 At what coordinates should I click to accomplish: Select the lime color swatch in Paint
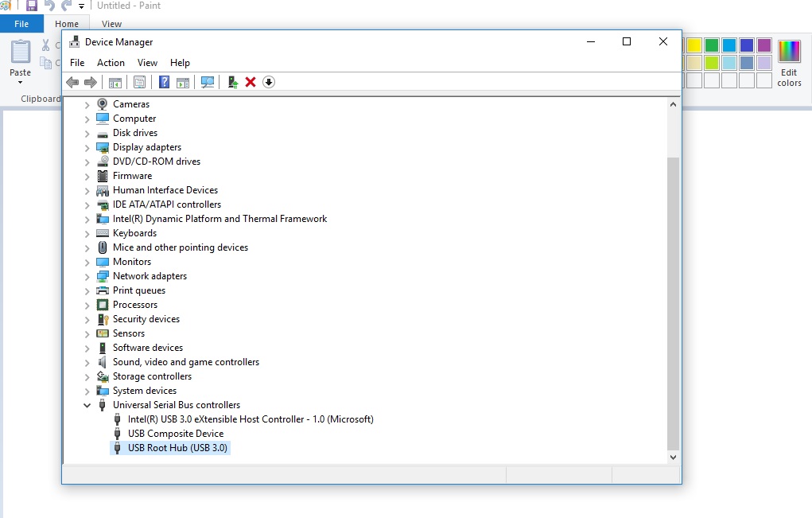pos(712,63)
